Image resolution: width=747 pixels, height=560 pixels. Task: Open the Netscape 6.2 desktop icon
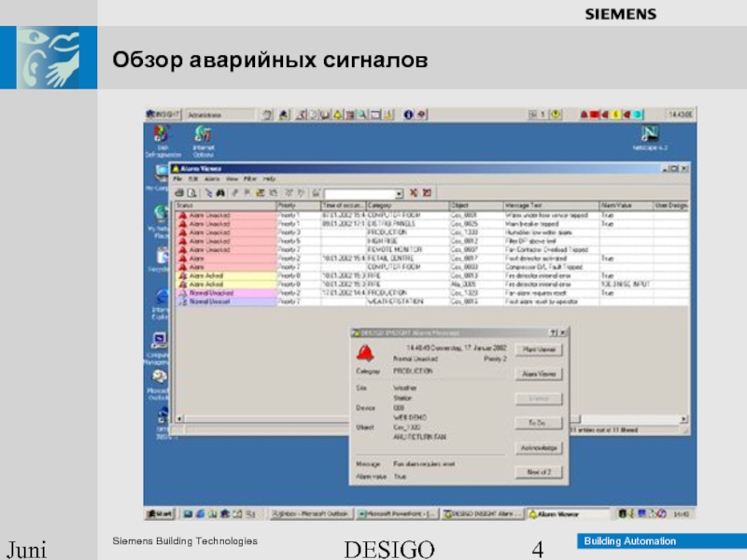tap(650, 138)
